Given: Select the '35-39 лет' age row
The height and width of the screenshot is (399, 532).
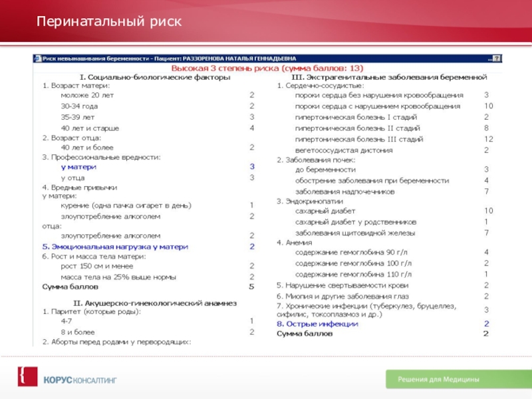Looking at the screenshot, I should click(78, 117).
